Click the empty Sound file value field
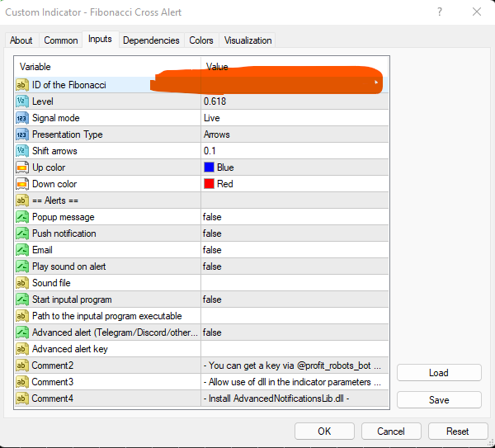 295,283
